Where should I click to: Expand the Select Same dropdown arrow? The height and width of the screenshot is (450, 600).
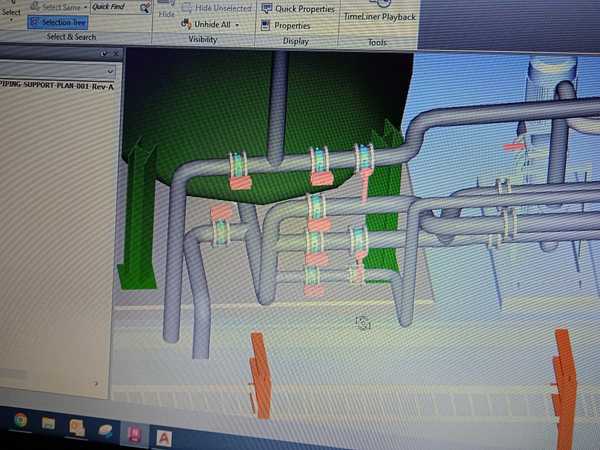click(x=85, y=7)
